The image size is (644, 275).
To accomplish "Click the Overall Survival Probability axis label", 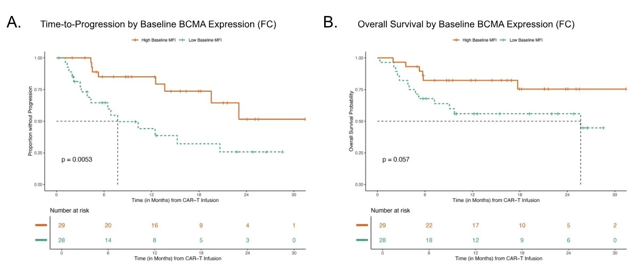I will 351,121.
